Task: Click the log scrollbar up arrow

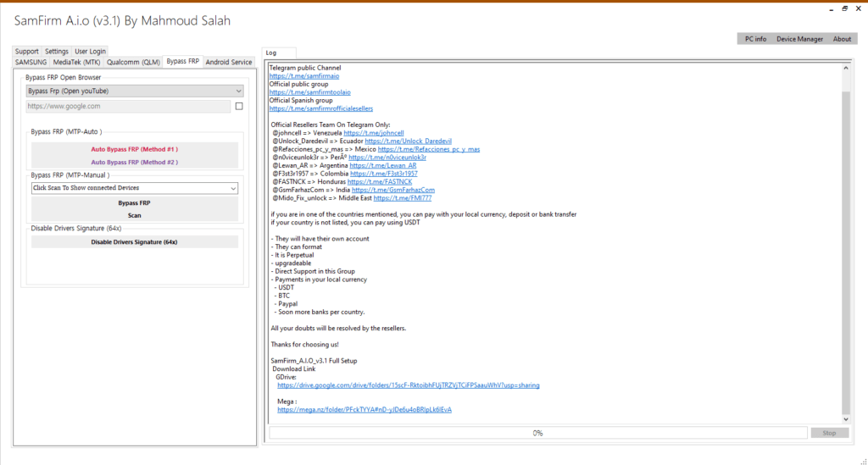Action: [x=846, y=68]
